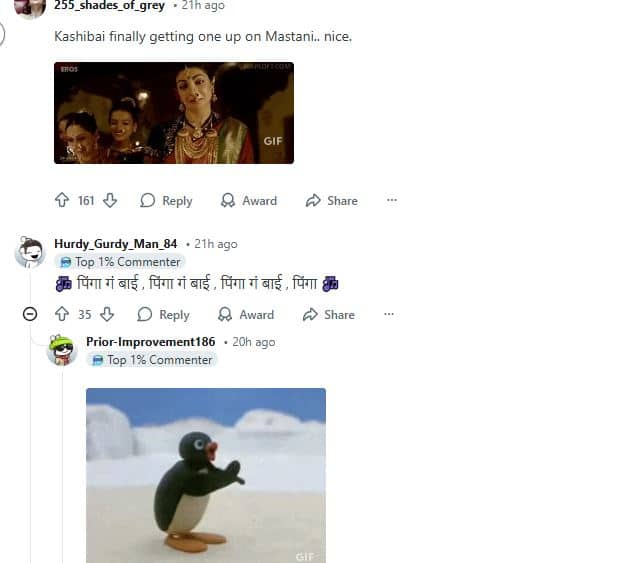Open more options for the 35-point comment

[x=389, y=314]
